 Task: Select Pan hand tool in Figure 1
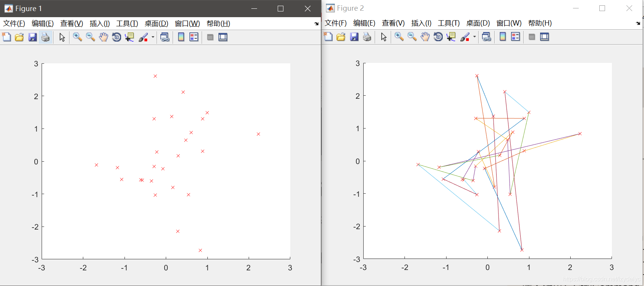coord(104,37)
